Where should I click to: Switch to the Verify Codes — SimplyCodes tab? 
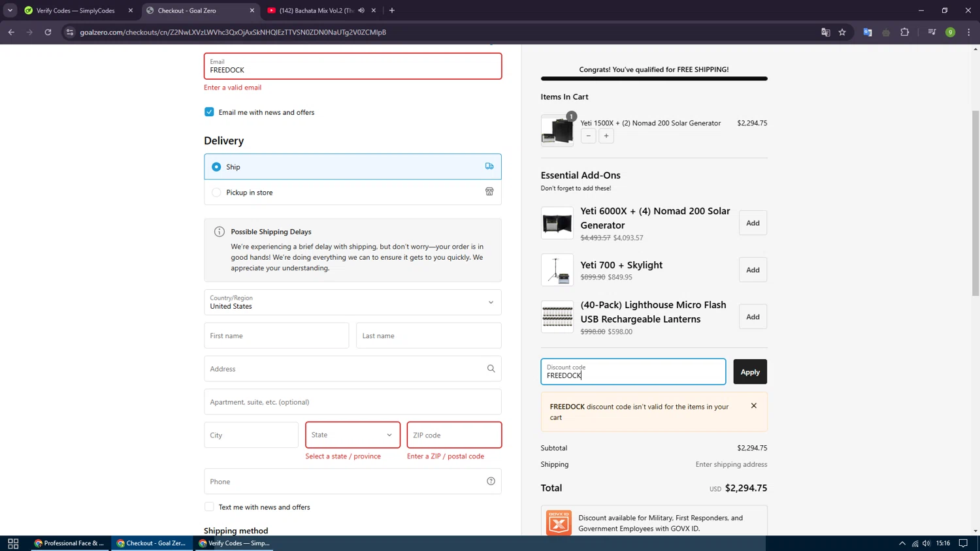click(76, 10)
